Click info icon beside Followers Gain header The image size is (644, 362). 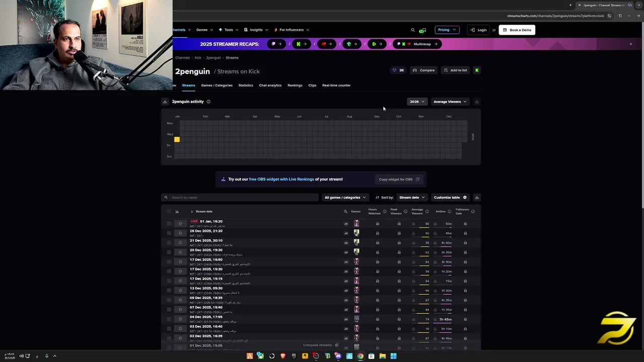pyautogui.click(x=473, y=212)
